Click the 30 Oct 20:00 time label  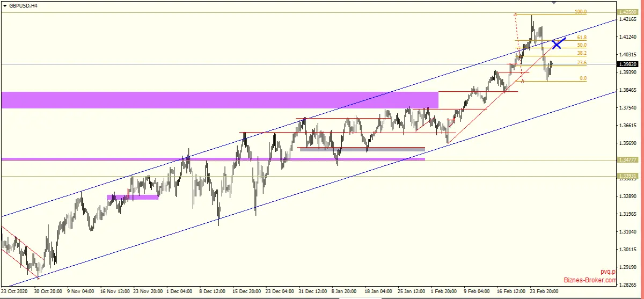pos(48,291)
